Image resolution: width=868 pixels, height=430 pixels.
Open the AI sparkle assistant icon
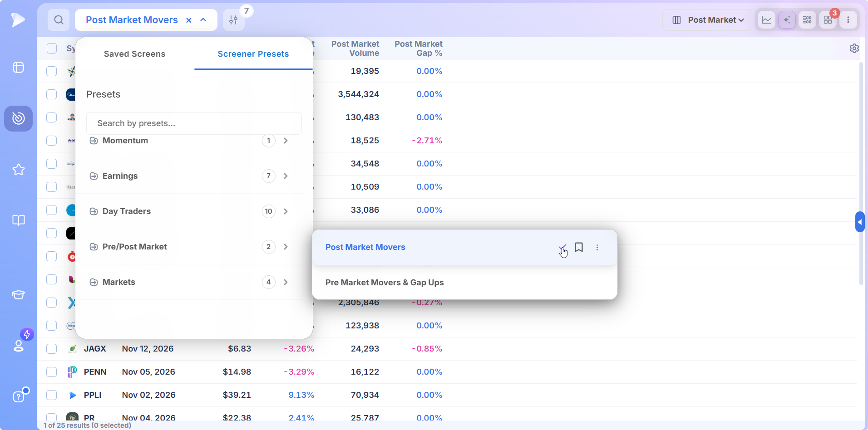pos(787,20)
